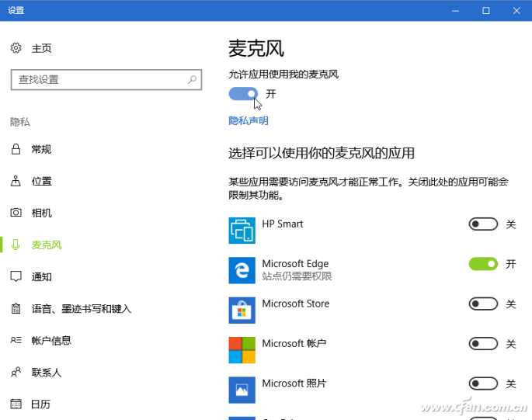Click the HP Smart app icon
The height and width of the screenshot is (420, 532).
[242, 231]
